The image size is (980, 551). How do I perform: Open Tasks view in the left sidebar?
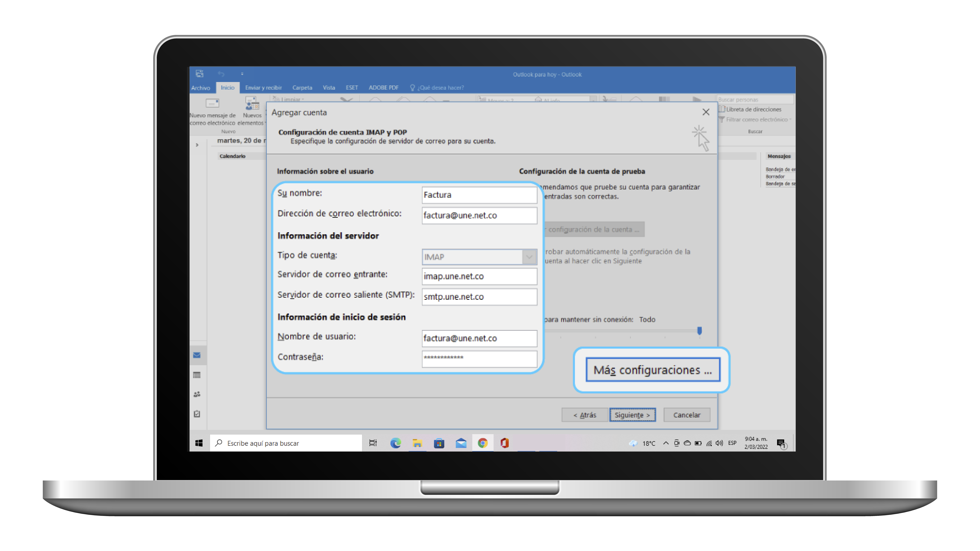(x=197, y=414)
